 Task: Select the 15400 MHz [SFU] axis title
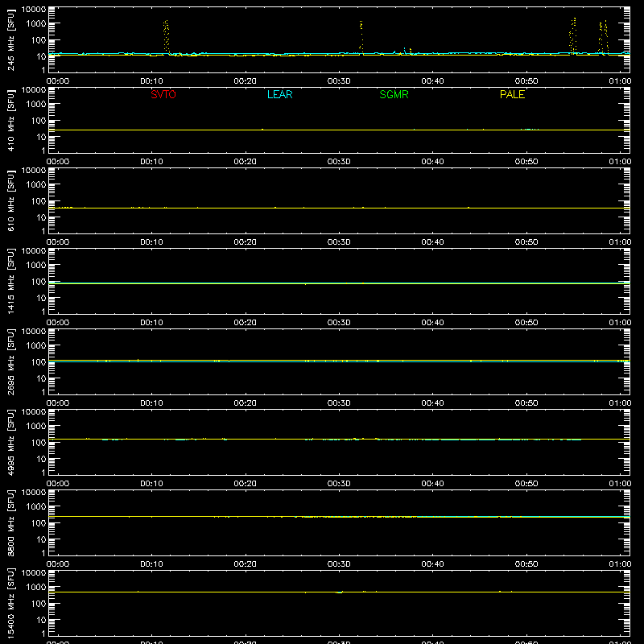coord(10,603)
